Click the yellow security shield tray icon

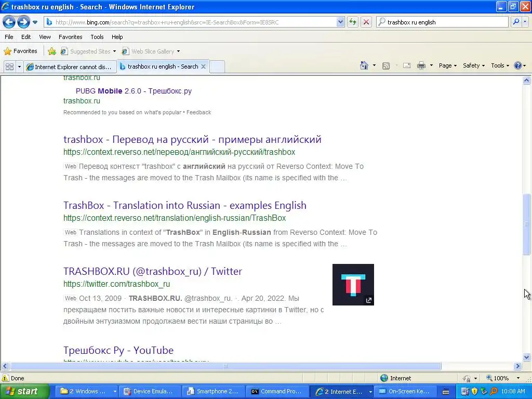475,391
